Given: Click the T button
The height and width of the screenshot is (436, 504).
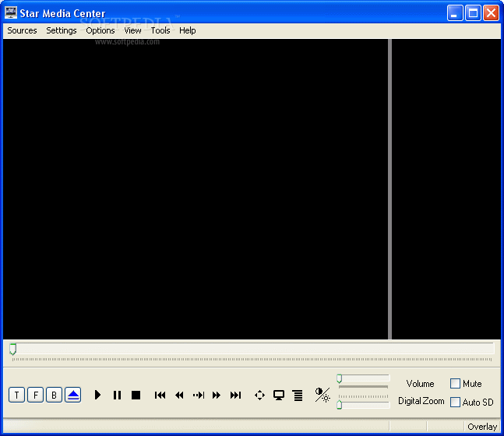Looking at the screenshot, I should 16,395.
